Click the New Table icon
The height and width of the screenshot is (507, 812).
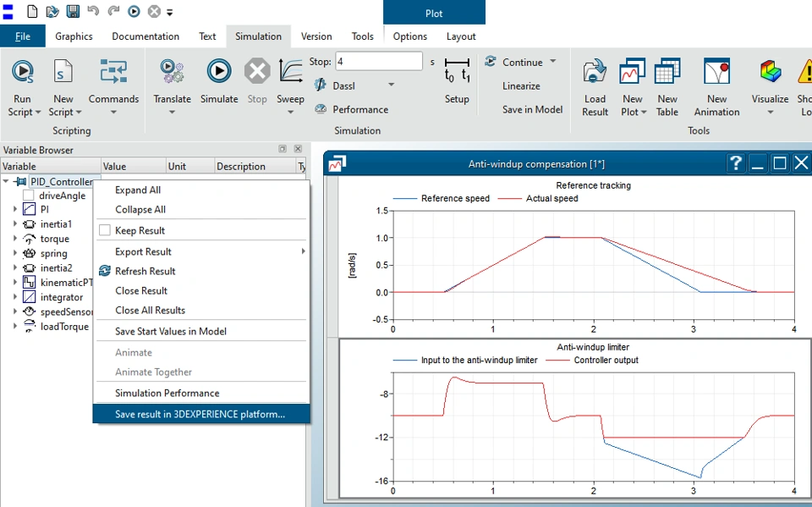pos(667,71)
